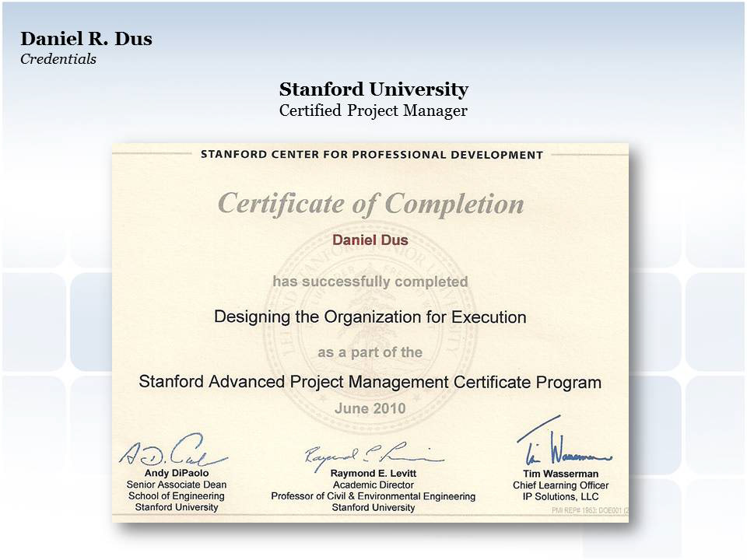Click the "Certificate of Completion" title
The image size is (747, 560).
point(370,204)
